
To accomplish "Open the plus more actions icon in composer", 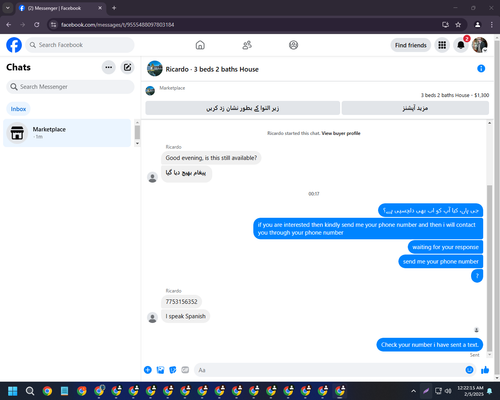I will click(148, 370).
